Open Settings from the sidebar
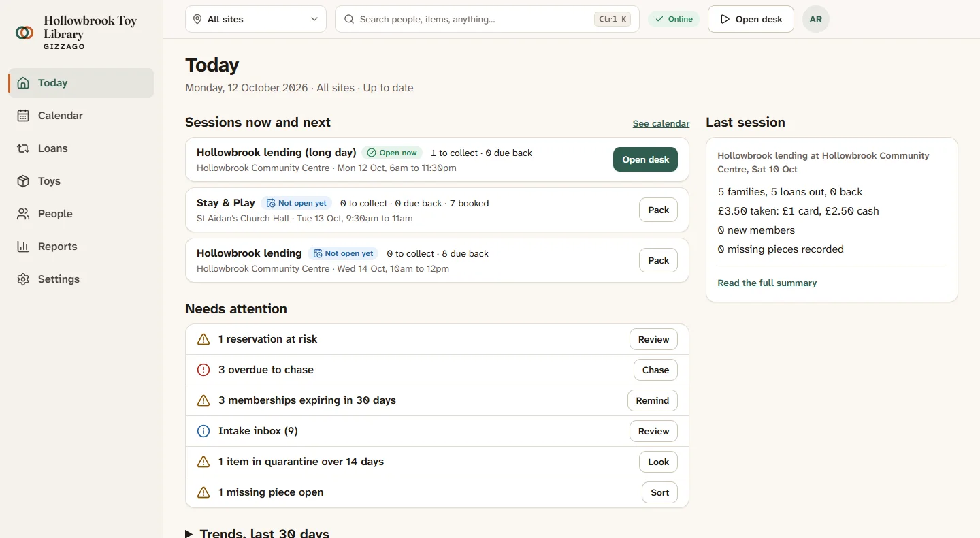Image resolution: width=980 pixels, height=538 pixels. pyautogui.click(x=81, y=279)
